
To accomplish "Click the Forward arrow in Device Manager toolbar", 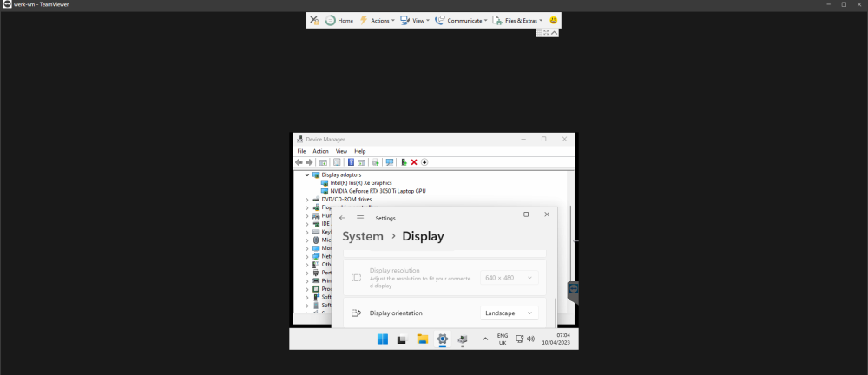I will [309, 162].
